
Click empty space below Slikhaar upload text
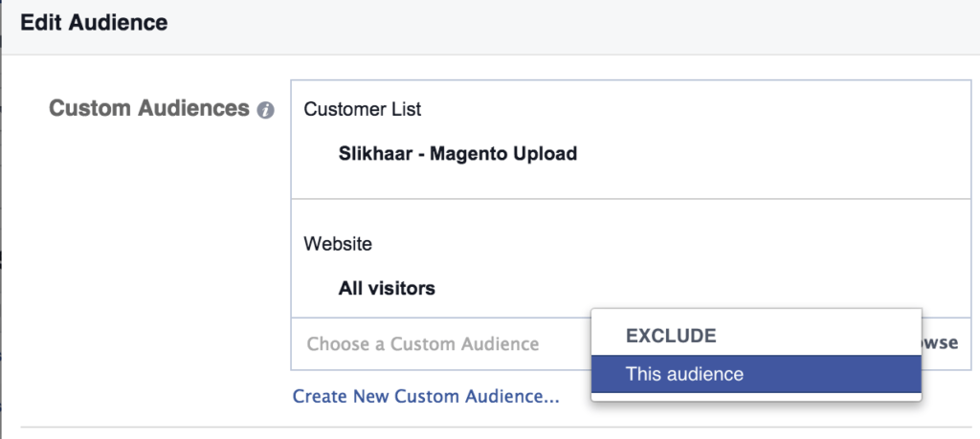click(457, 181)
